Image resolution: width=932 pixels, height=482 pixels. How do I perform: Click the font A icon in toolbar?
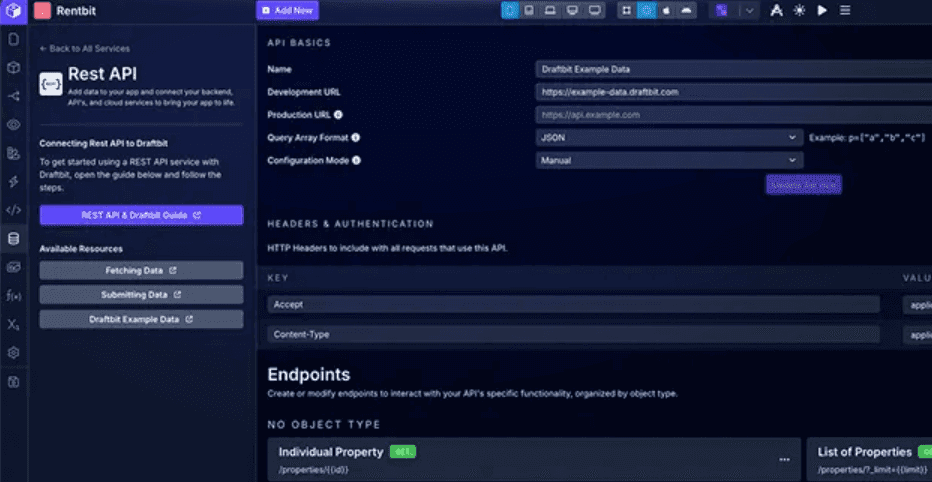776,11
